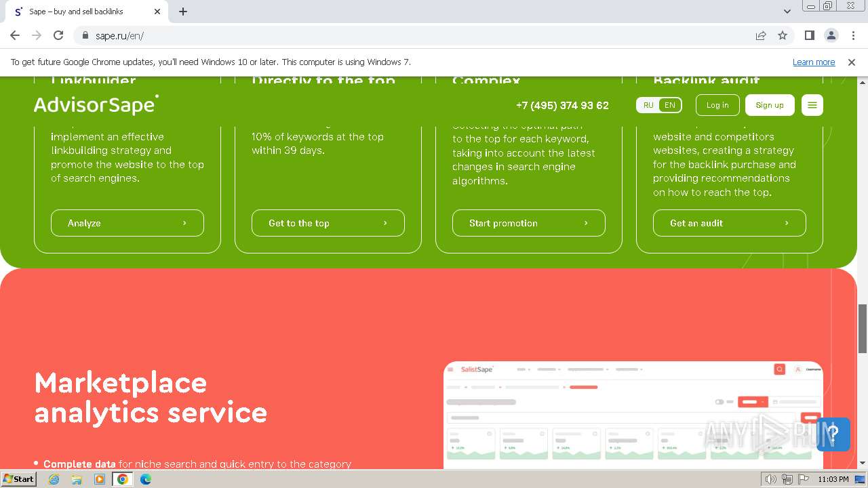Click the browser forward arrow
This screenshot has width=868, height=488.
tap(37, 35)
